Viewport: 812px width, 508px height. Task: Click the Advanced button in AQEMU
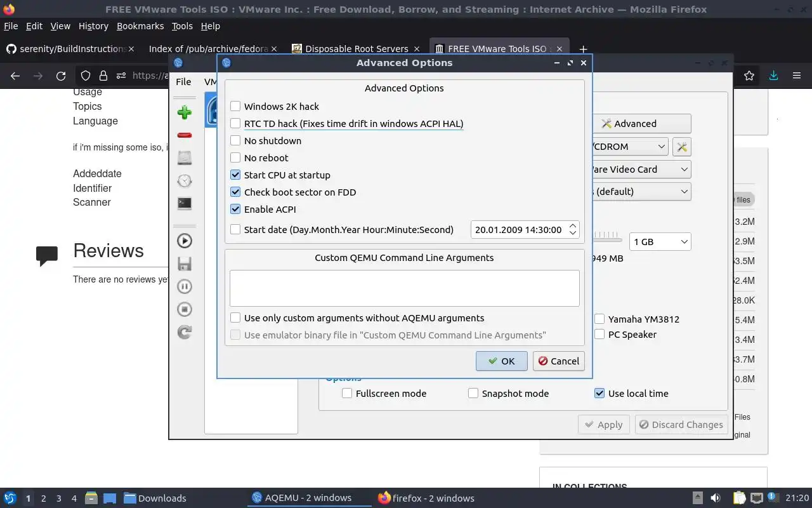click(641, 124)
